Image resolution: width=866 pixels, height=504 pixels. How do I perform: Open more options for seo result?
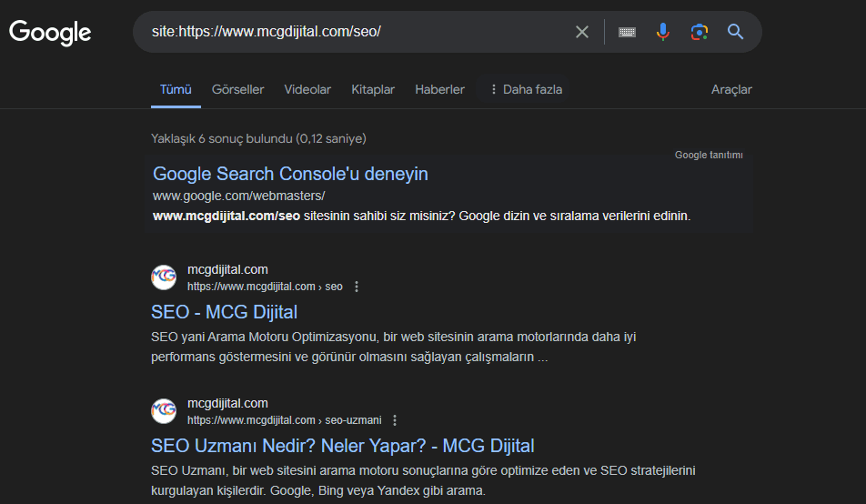click(357, 287)
